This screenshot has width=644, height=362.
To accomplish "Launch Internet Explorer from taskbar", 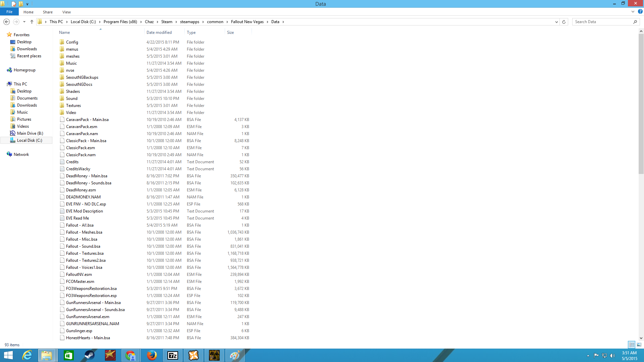I will (x=27, y=355).
